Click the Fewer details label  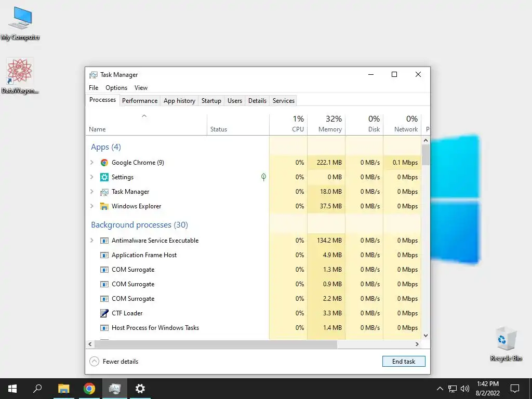coord(121,362)
